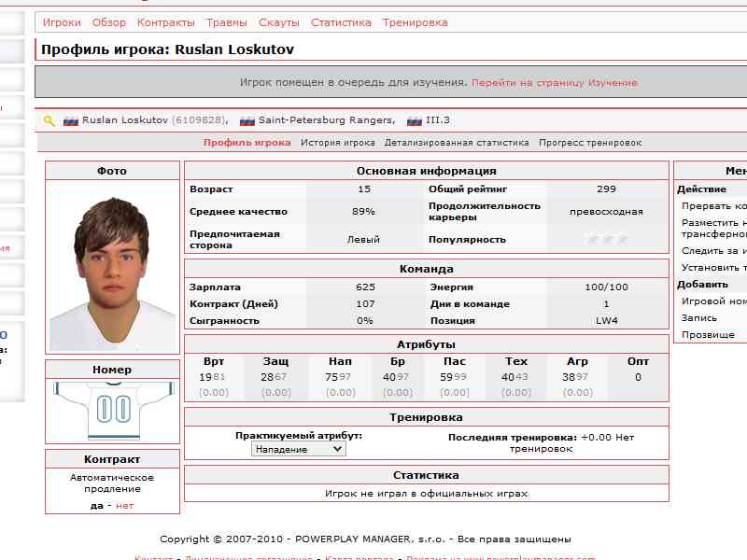Click Прервать контракт action in the menu
Image resolution: width=747 pixels, height=560 pixels.
click(x=714, y=206)
